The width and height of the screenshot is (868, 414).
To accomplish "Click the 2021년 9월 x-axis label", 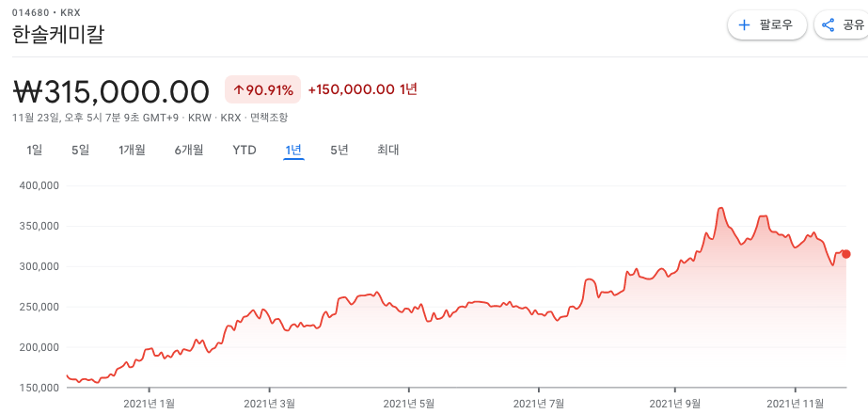I will click(675, 403).
